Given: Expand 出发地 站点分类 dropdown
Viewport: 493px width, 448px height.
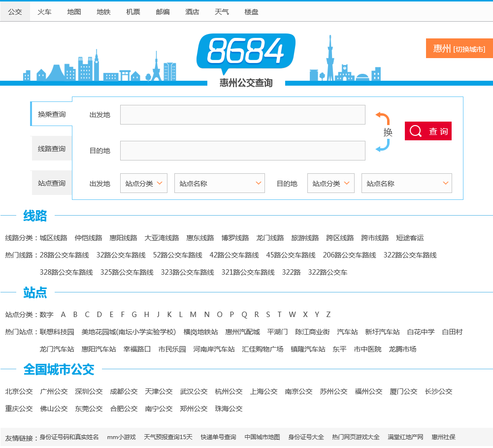Looking at the screenshot, I should tap(144, 183).
